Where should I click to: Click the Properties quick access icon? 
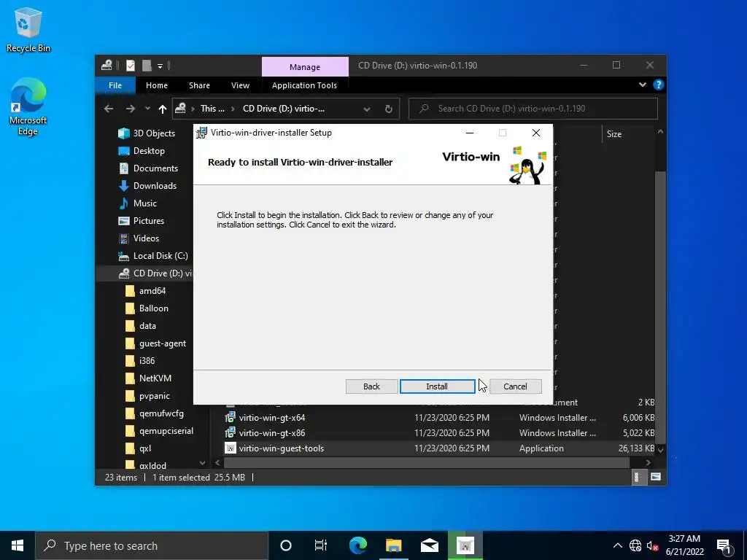131,66
